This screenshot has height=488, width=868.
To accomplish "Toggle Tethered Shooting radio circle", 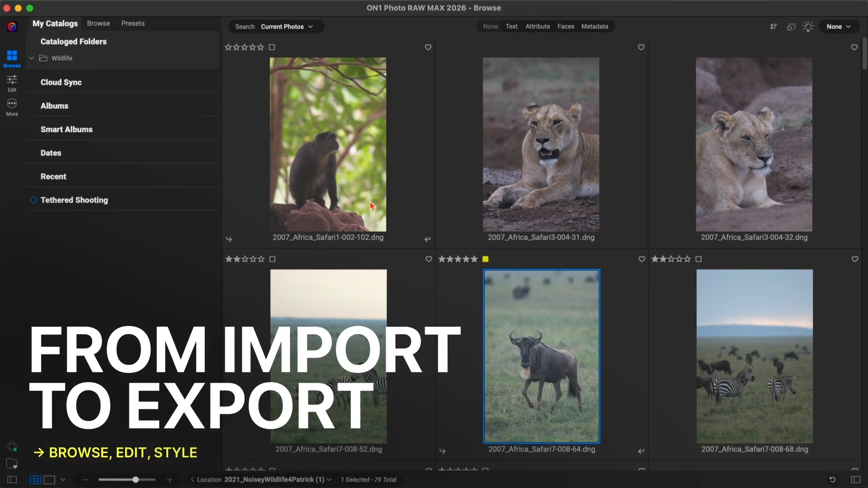I will click(x=33, y=200).
